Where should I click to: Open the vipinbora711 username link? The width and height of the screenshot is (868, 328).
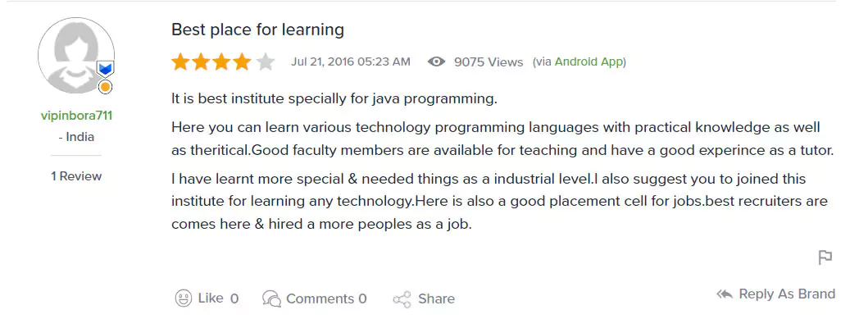coord(76,116)
